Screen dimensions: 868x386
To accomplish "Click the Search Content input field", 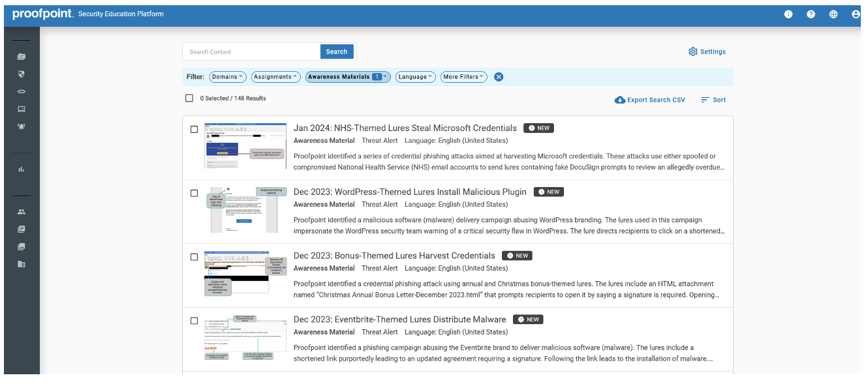I will point(251,52).
